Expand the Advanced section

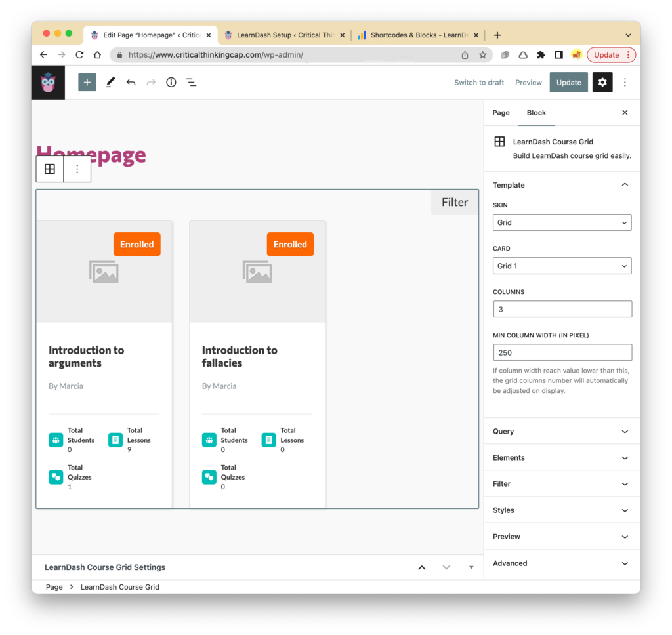pyautogui.click(x=562, y=563)
